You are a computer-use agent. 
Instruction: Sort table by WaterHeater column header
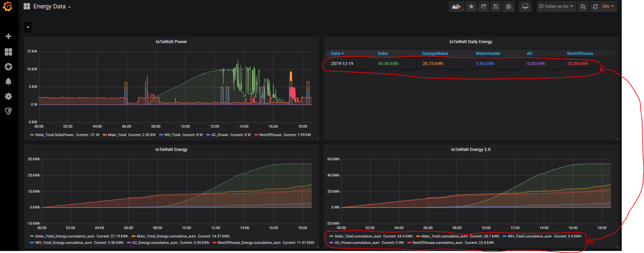tap(488, 54)
